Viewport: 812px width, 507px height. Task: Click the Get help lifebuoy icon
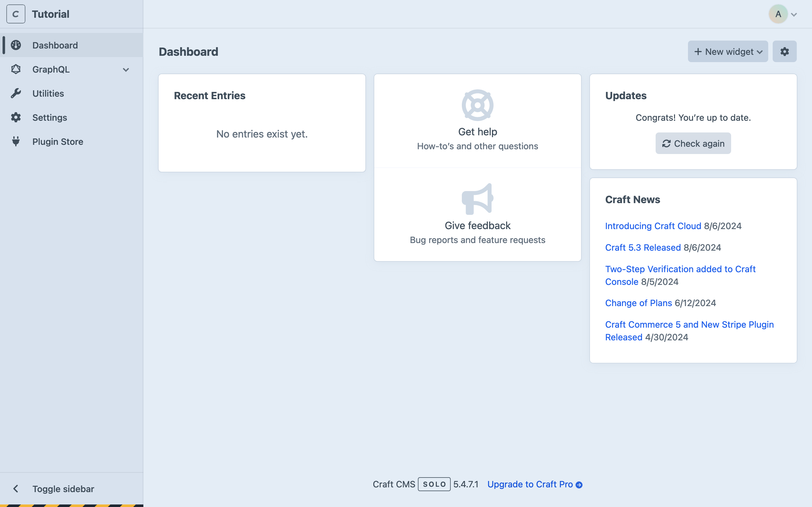pyautogui.click(x=477, y=105)
